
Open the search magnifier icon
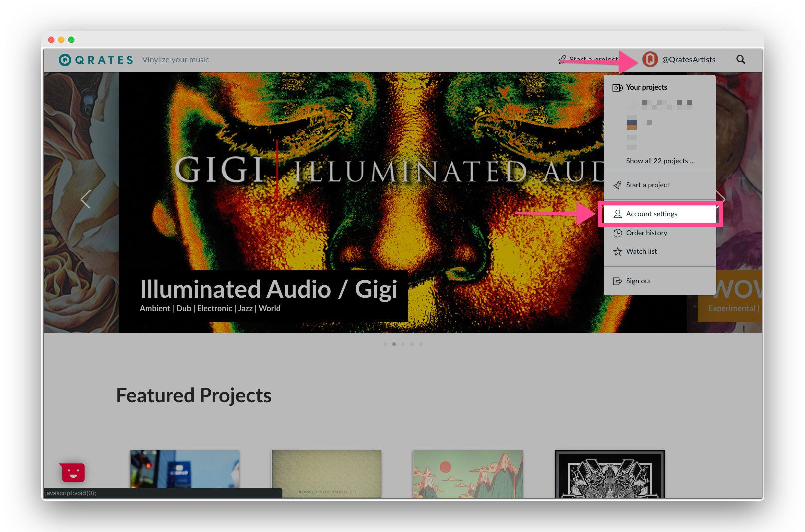tap(741, 59)
